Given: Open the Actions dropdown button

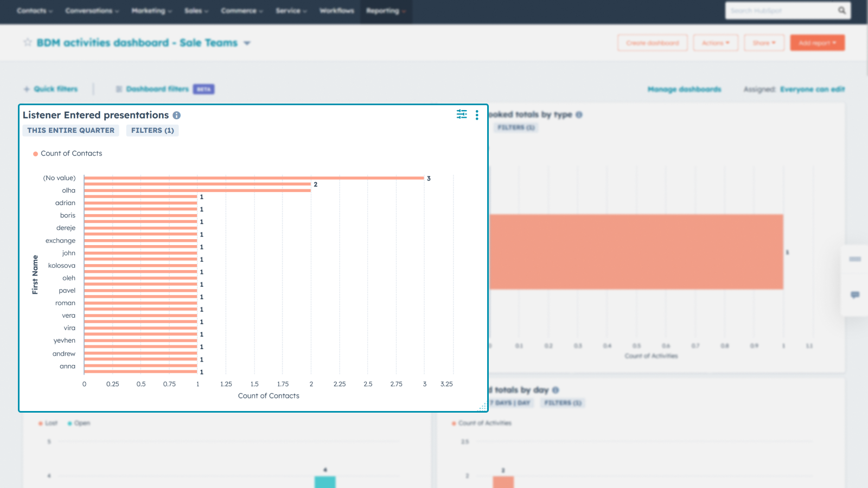Looking at the screenshot, I should pos(715,43).
